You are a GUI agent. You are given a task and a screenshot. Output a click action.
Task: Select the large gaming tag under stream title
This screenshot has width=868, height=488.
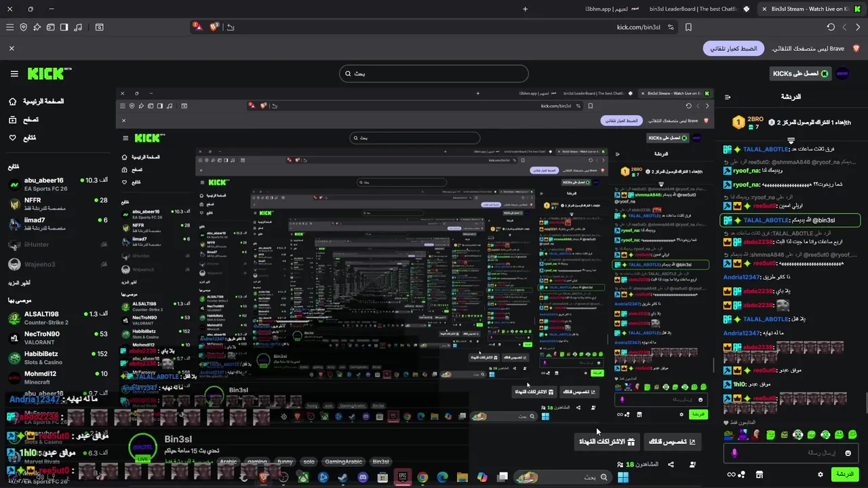[x=257, y=462]
